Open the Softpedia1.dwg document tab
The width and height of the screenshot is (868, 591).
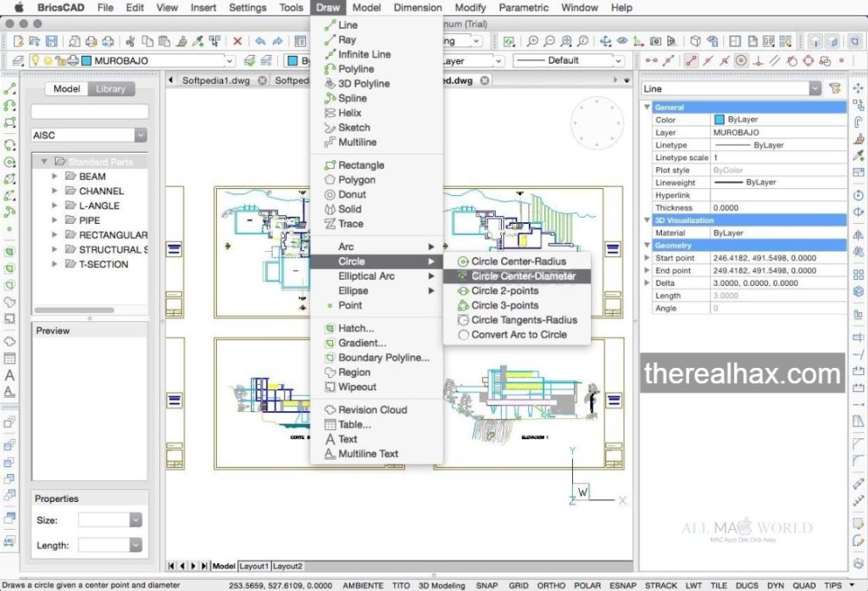tap(216, 81)
